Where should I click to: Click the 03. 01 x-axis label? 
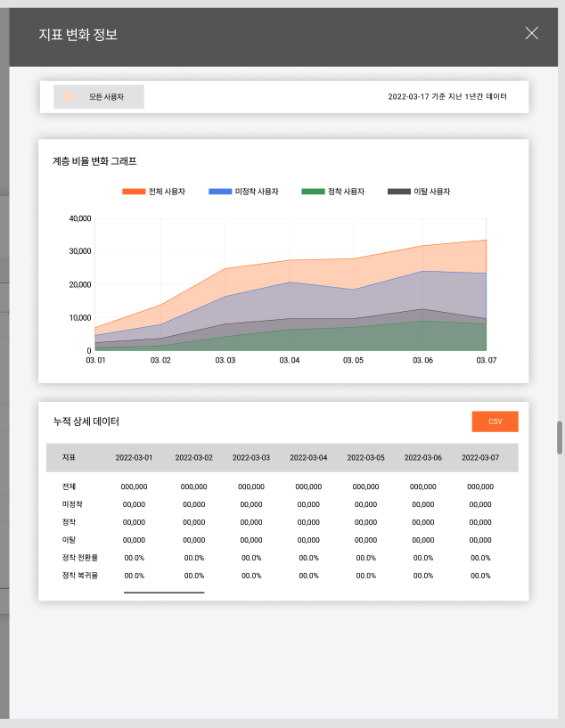coord(95,360)
